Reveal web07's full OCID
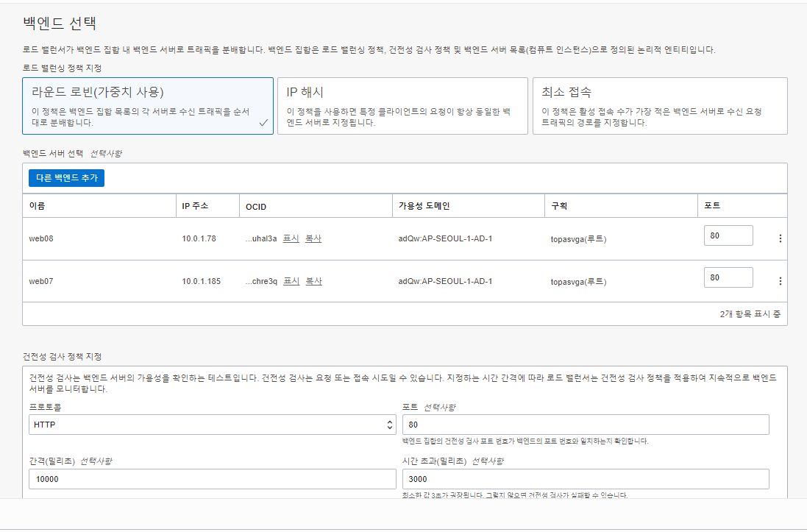Viewport: 807px width, 532px height. [290, 280]
